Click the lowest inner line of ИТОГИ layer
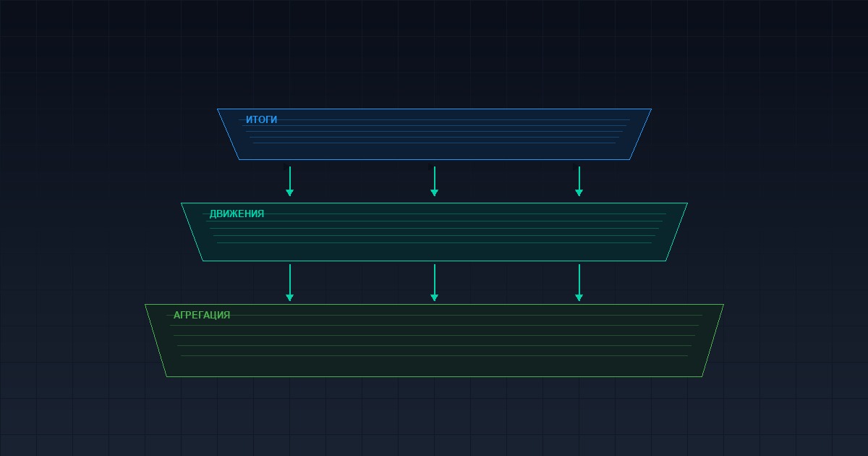This screenshot has width=868, height=456. [434, 143]
